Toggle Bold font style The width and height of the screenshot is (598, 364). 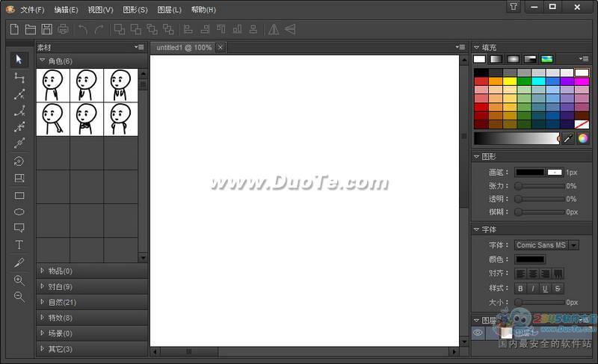point(520,289)
